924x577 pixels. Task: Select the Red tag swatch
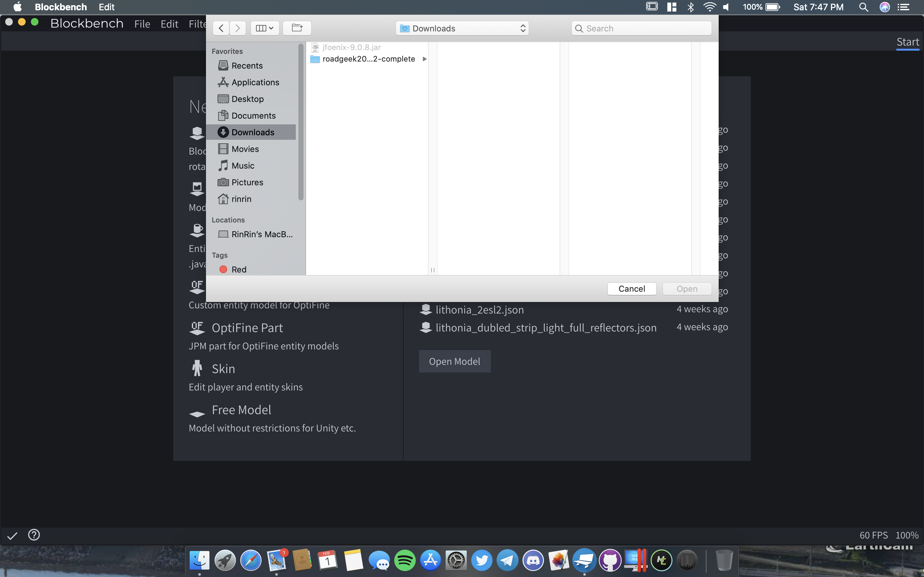pyautogui.click(x=223, y=269)
